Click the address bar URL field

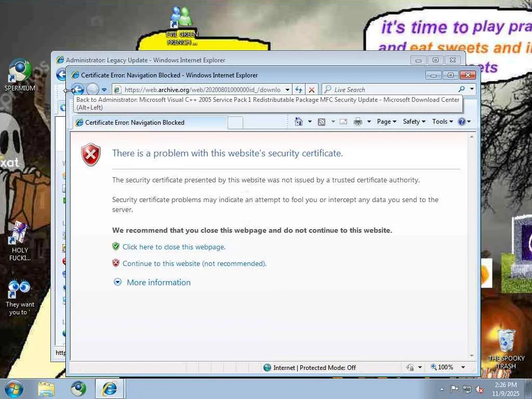coord(202,89)
